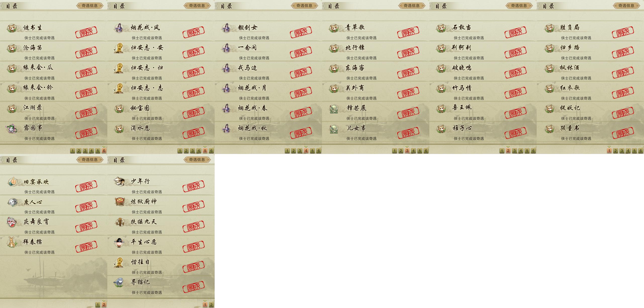Click the jade pendant icon beside 锋芒展
The height and width of the screenshot is (308, 644).
[x=334, y=108]
